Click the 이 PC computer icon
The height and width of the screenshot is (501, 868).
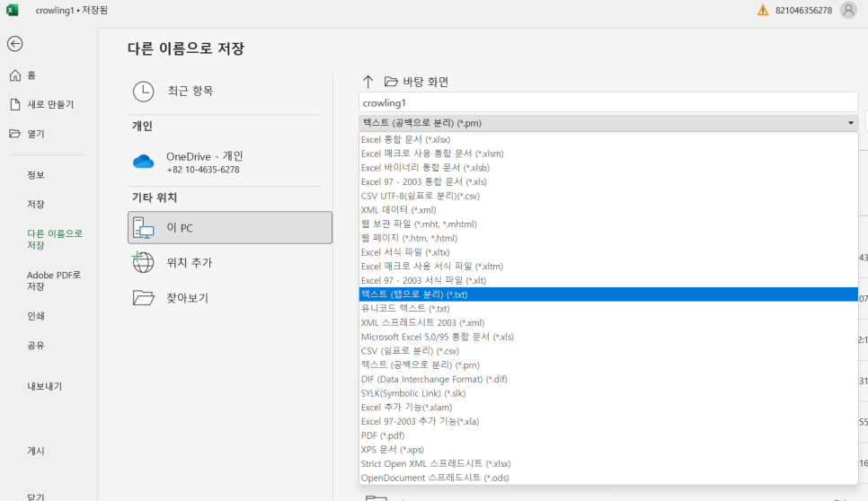click(144, 228)
